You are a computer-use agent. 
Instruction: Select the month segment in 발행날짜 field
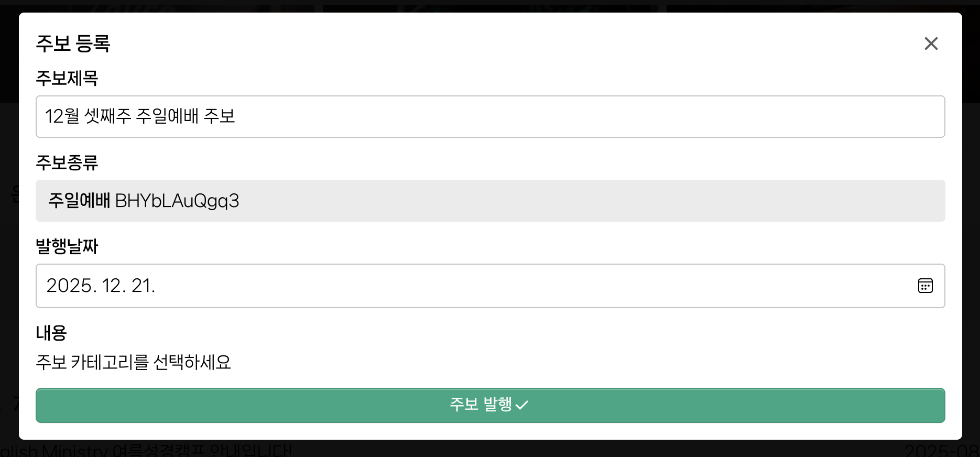(x=112, y=286)
